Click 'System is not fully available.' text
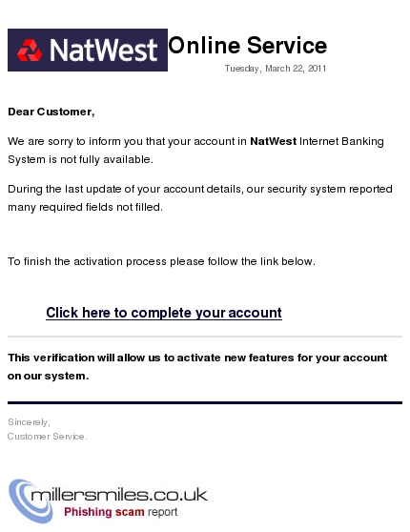Viewport: 410px width, 532px height. tap(80, 159)
